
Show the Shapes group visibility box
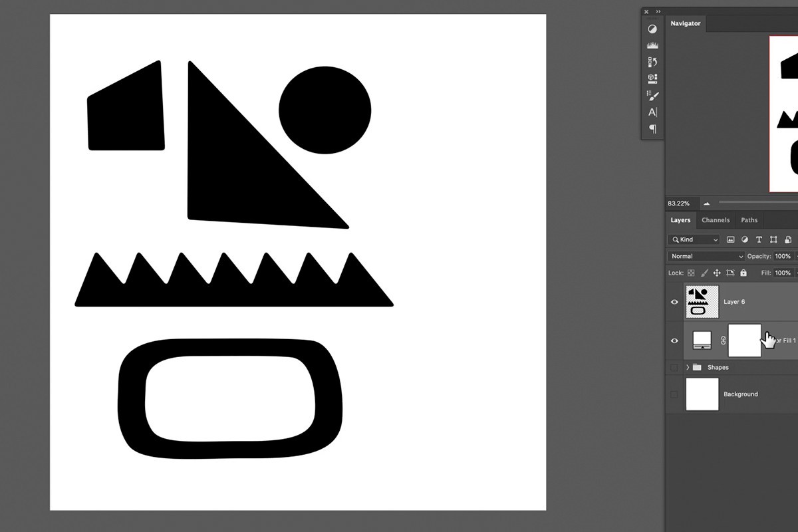(674, 367)
